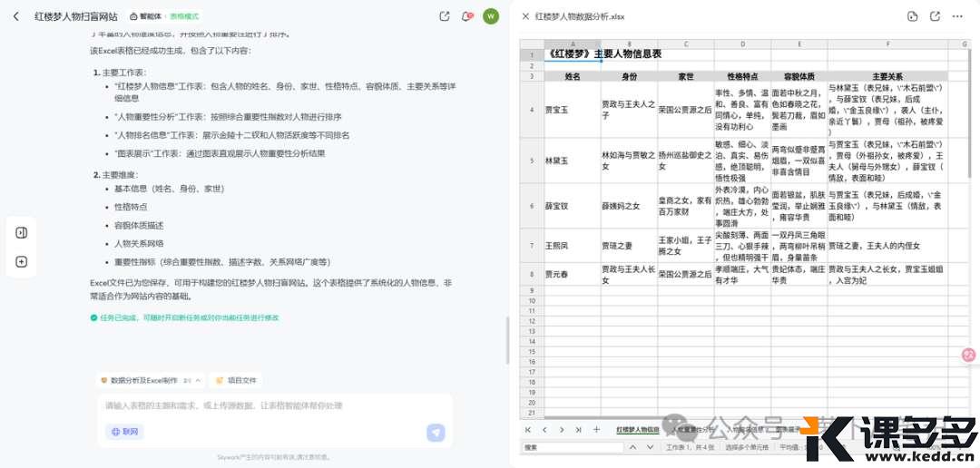
Task: Toggle the side panel icon on left rail
Action: click(21, 232)
